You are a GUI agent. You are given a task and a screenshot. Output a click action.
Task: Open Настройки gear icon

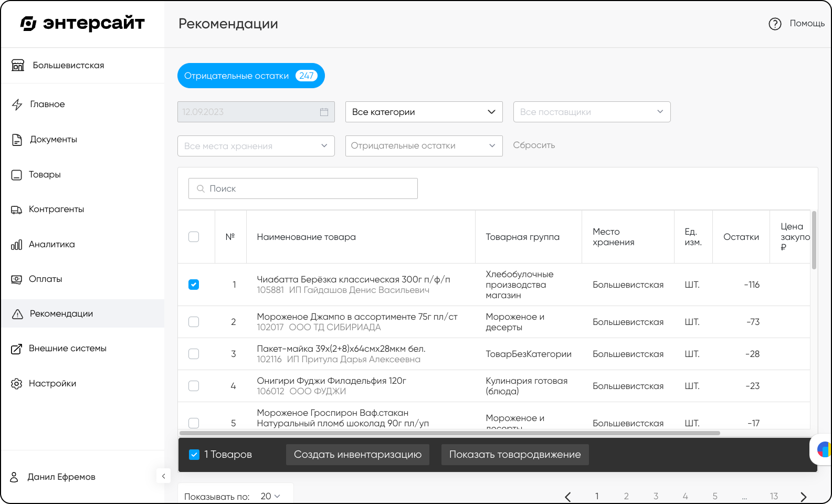[x=16, y=384]
